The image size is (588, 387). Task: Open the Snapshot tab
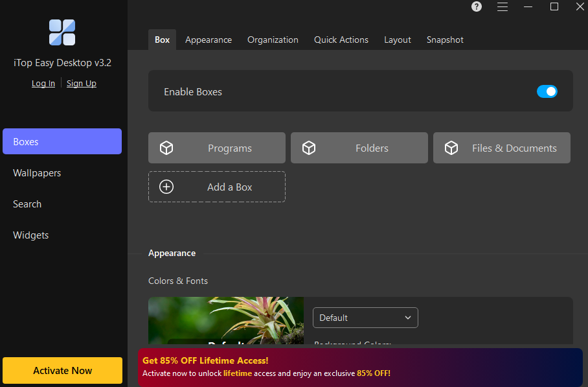tap(445, 40)
